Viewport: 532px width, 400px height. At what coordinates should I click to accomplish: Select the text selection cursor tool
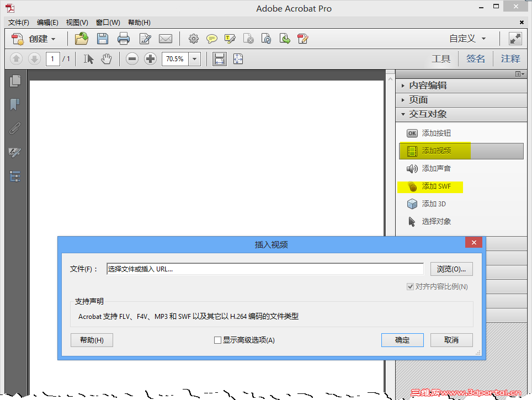tap(88, 59)
